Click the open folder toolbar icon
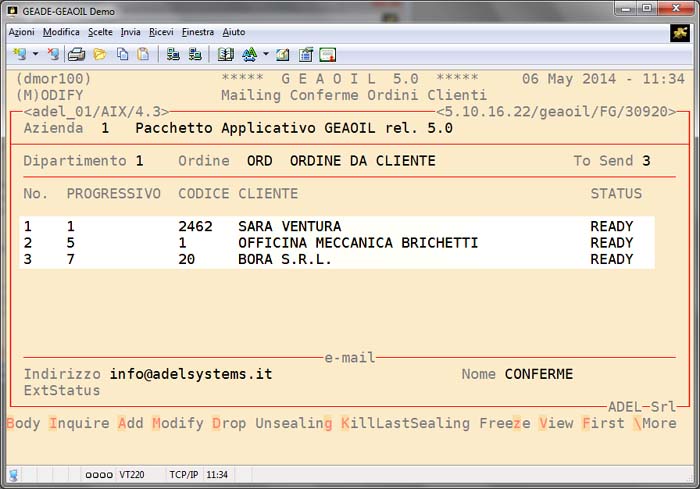The height and width of the screenshot is (489, 700). (x=99, y=54)
